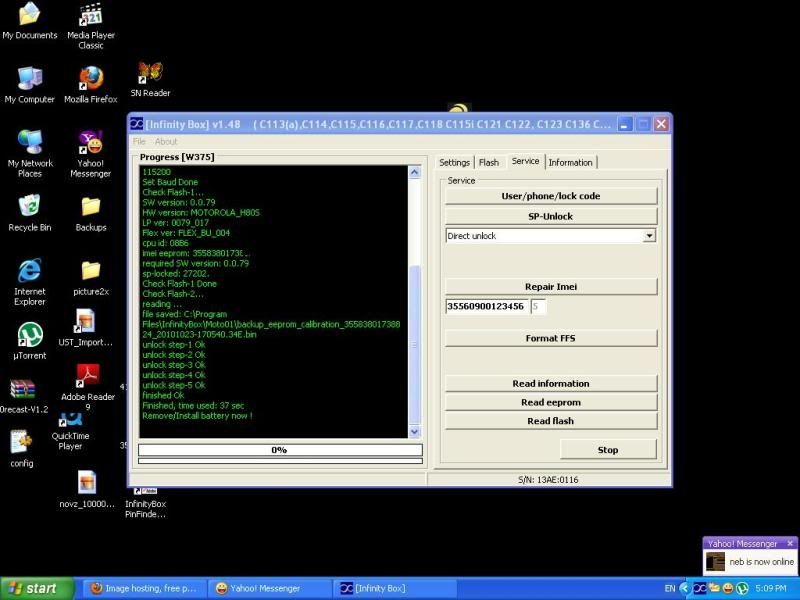The height and width of the screenshot is (600, 800).
Task: Open the About menu
Action: pyautogui.click(x=166, y=141)
